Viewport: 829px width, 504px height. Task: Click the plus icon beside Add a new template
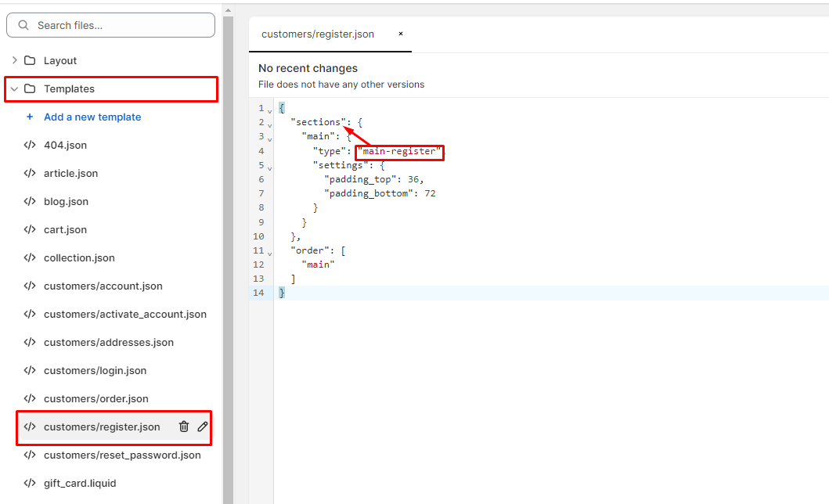[x=30, y=117]
